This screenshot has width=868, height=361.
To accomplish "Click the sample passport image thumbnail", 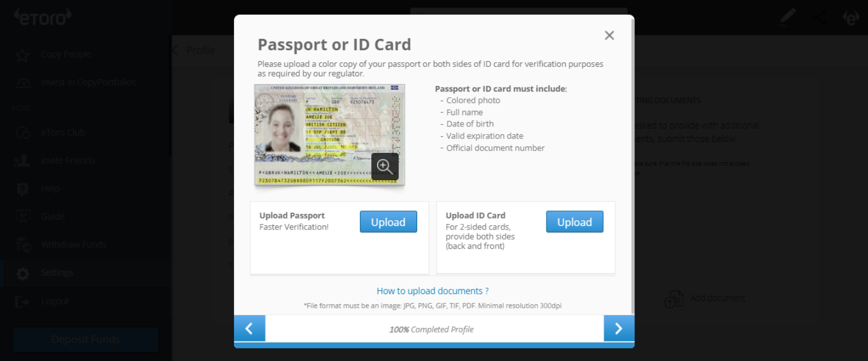I will (x=330, y=135).
